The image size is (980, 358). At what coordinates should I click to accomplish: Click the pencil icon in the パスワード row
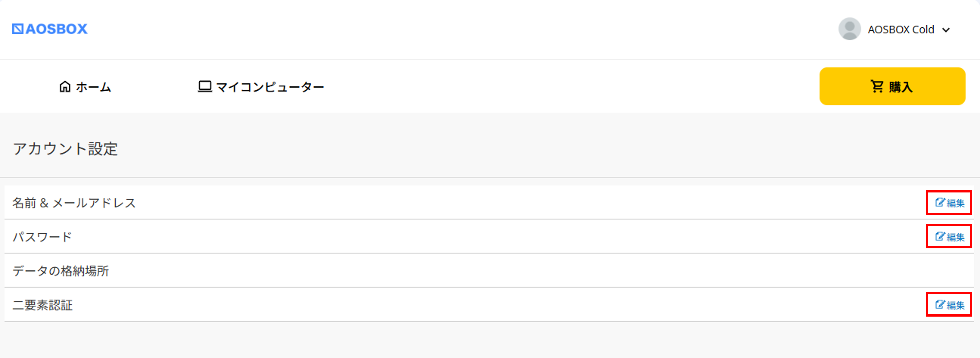(x=940, y=237)
